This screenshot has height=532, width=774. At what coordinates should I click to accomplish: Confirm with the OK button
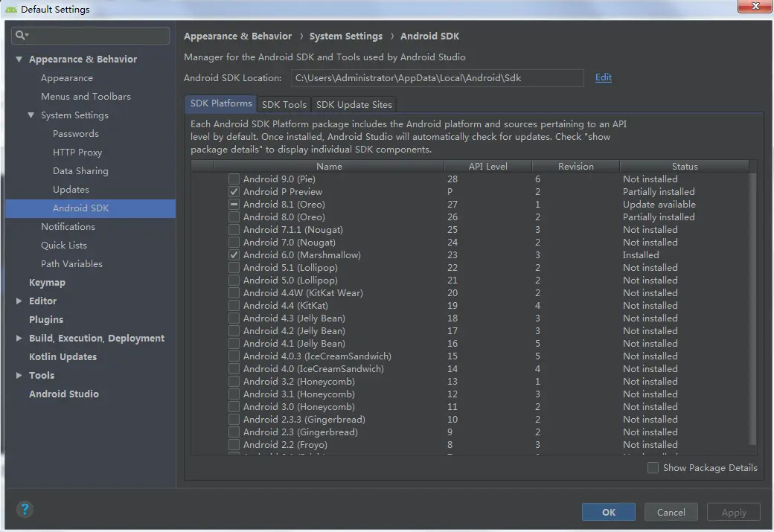(x=609, y=512)
